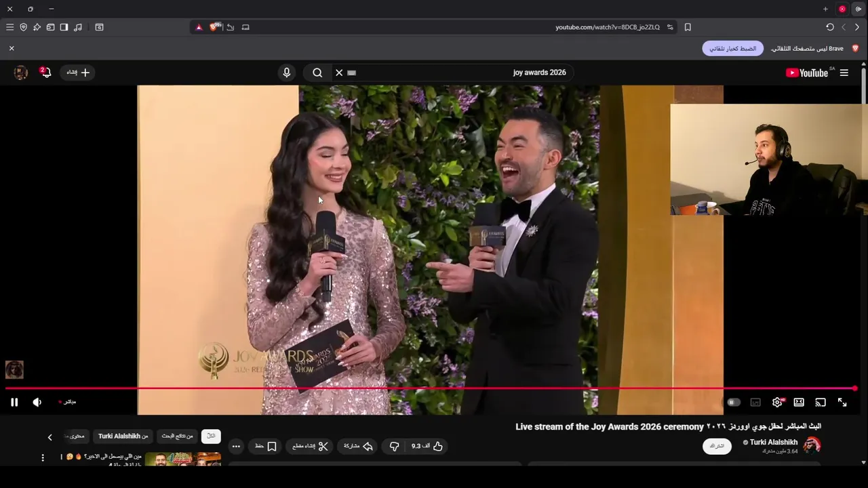This screenshot has width=868, height=488.
Task: Enter full screen mode
Action: (842, 403)
